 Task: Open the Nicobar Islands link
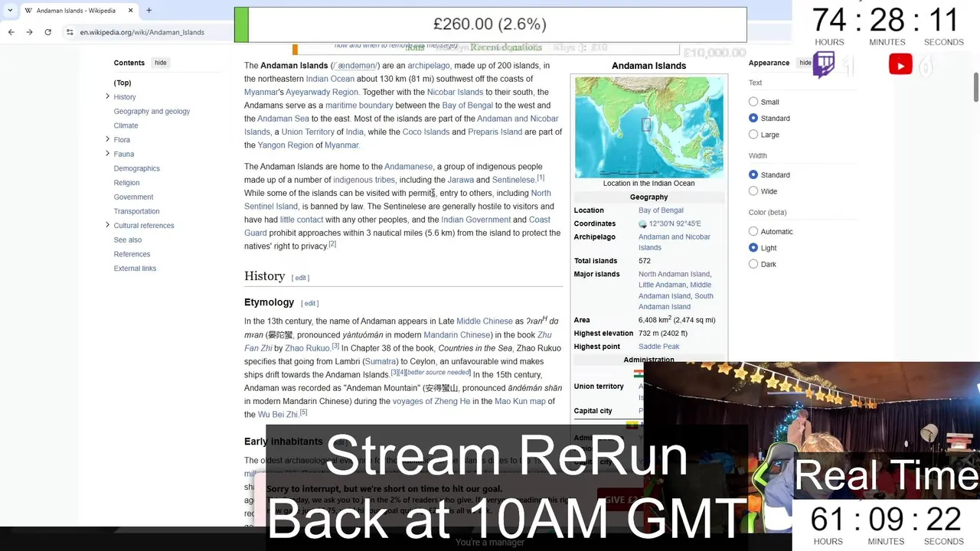[455, 92]
